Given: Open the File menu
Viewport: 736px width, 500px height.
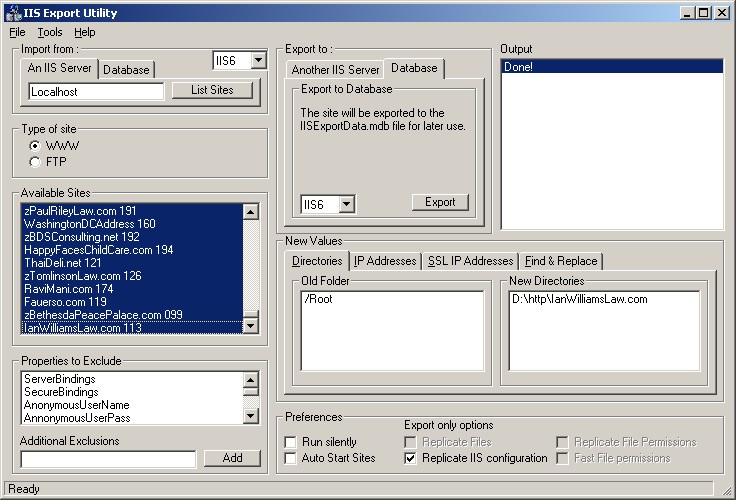Looking at the screenshot, I should (x=17, y=32).
